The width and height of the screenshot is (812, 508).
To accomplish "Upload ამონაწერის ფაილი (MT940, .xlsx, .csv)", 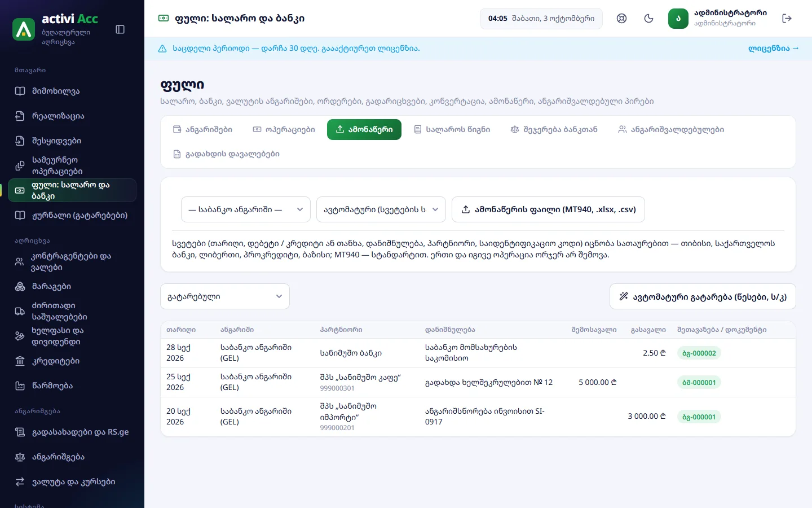I will point(549,209).
